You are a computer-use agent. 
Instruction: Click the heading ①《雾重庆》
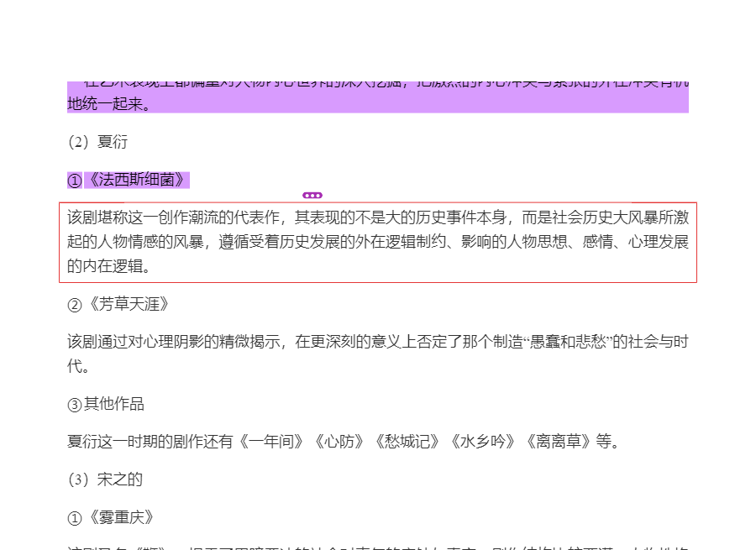(x=111, y=517)
